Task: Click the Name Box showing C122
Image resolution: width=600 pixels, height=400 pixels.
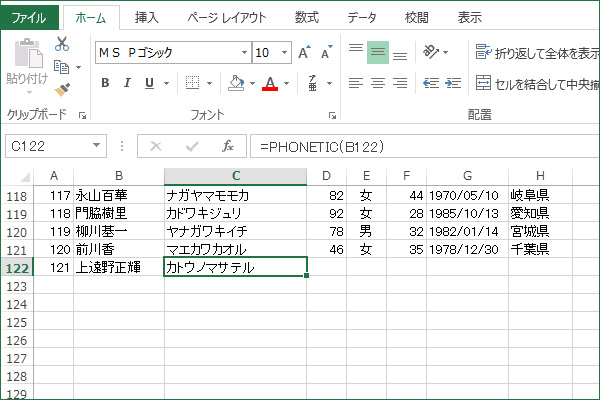Action: click(56, 146)
